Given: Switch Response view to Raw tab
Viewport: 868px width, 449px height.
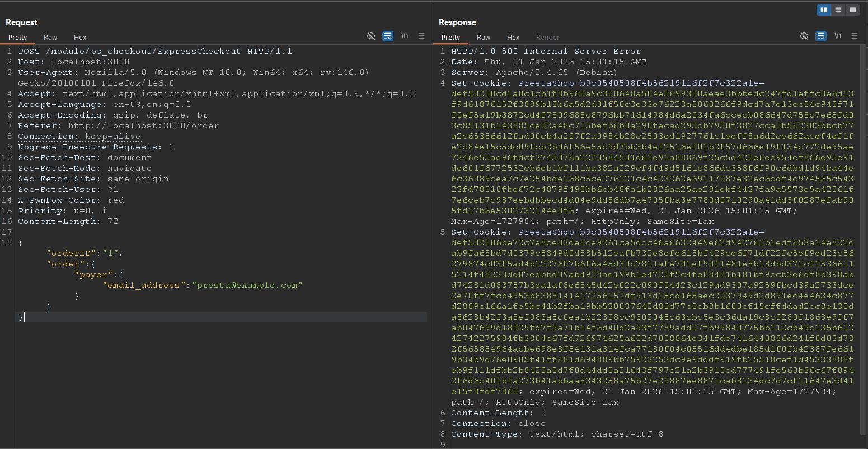Looking at the screenshot, I should click(x=484, y=38).
